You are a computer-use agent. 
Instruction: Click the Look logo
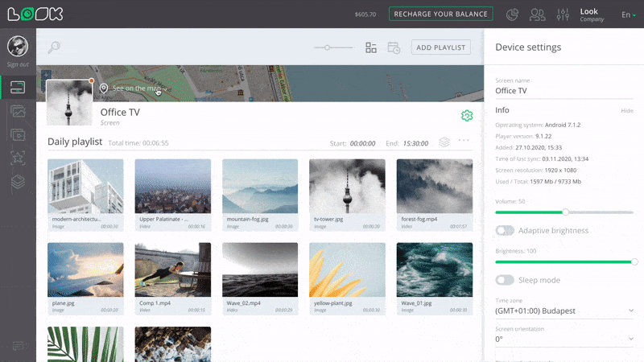[x=35, y=14]
